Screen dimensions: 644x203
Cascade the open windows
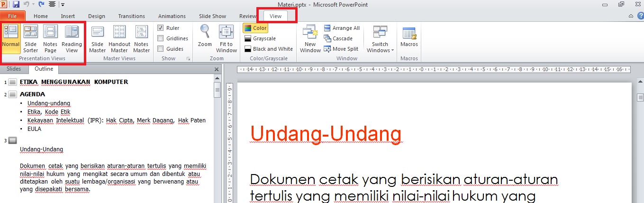pyautogui.click(x=338, y=38)
